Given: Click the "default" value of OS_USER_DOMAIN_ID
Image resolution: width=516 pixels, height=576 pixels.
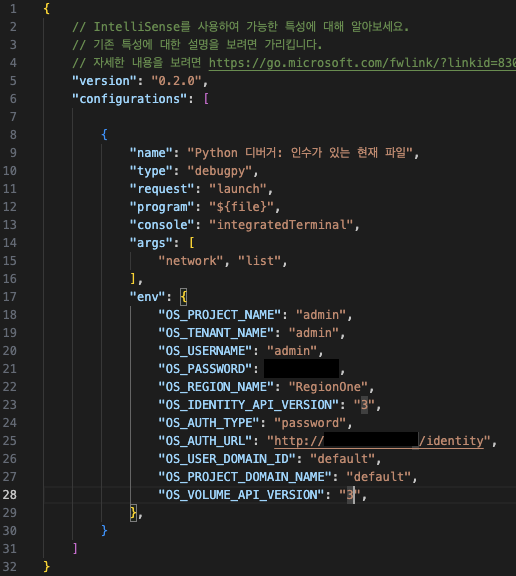Looking at the screenshot, I should (x=342, y=459).
